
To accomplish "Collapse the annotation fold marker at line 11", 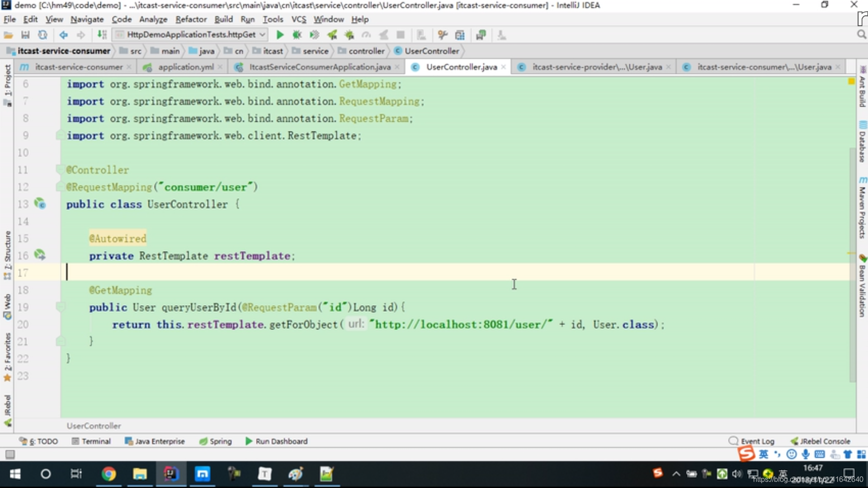I will (60, 170).
